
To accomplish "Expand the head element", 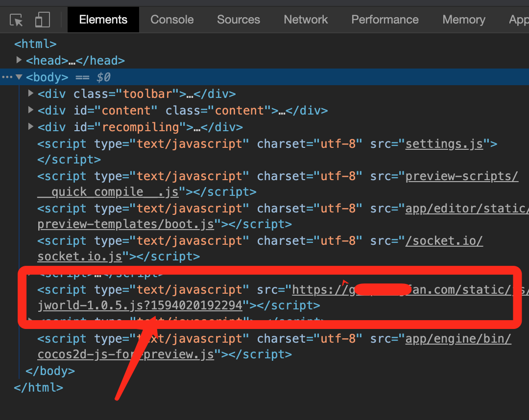I will click(x=19, y=60).
